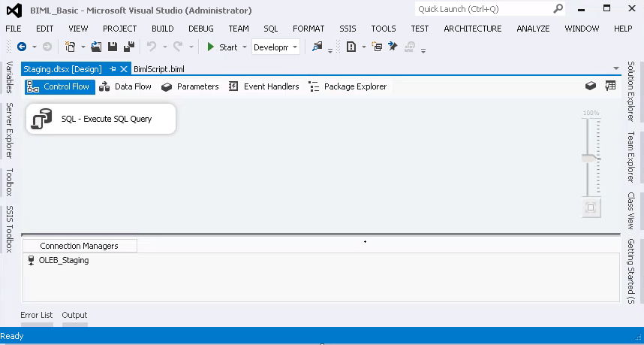
Task: Click the New Project toolbar icon
Action: tap(71, 47)
